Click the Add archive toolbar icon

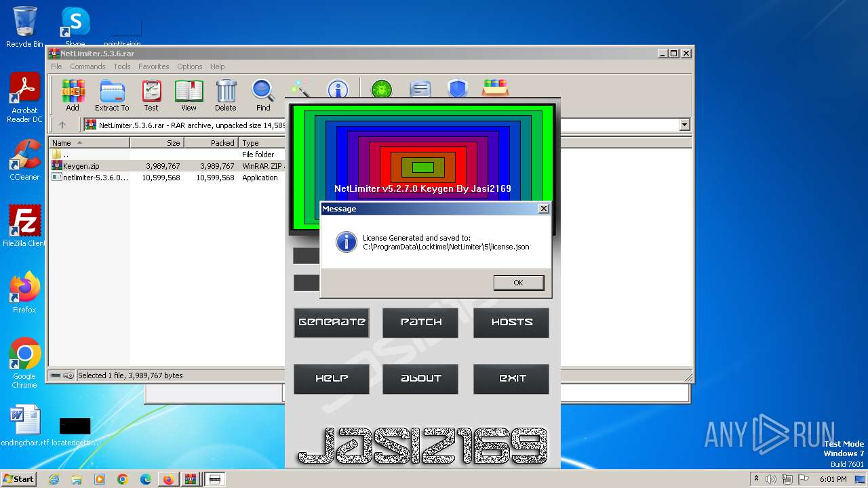73,95
